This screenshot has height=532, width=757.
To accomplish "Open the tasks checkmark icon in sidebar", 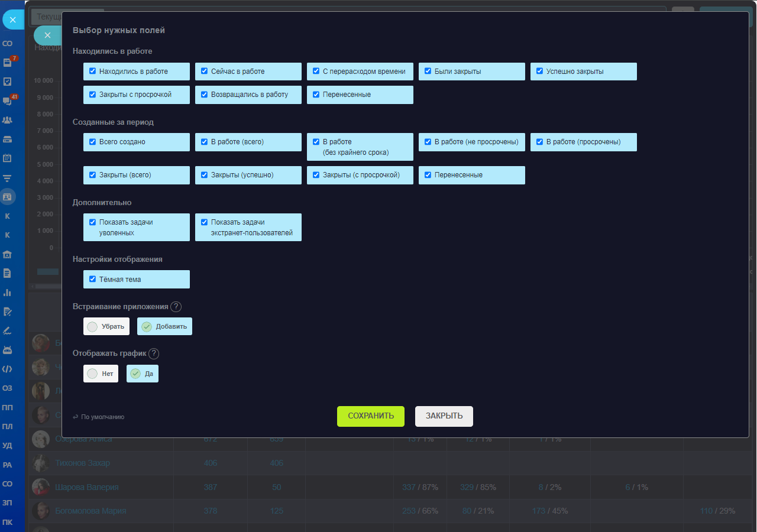I will coord(8,82).
